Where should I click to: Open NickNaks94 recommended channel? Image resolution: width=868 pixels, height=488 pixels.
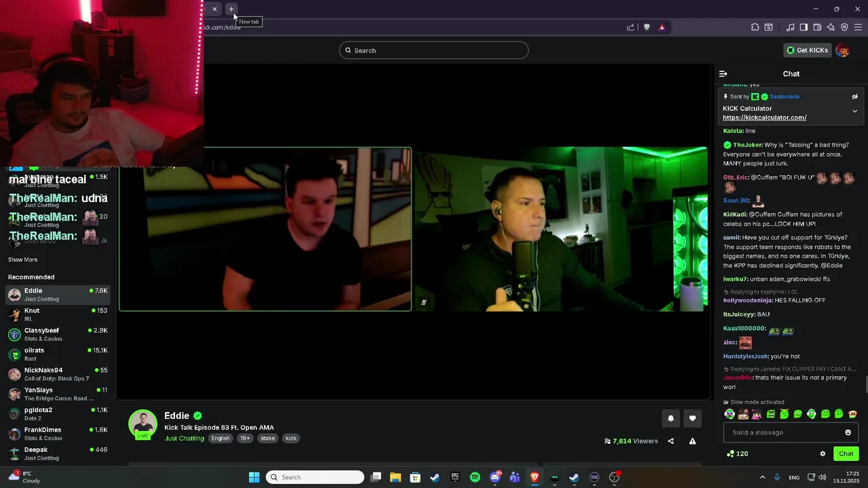pos(58,374)
